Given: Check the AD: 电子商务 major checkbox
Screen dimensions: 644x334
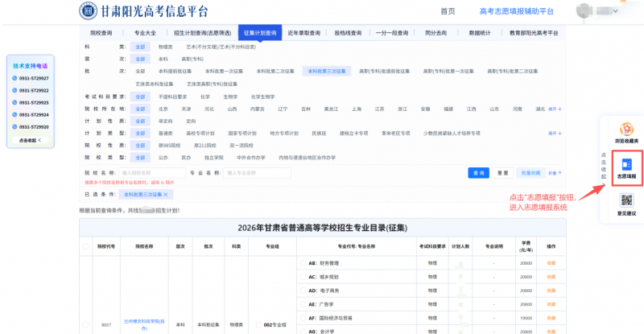Looking at the screenshot, I should click(x=303, y=291).
